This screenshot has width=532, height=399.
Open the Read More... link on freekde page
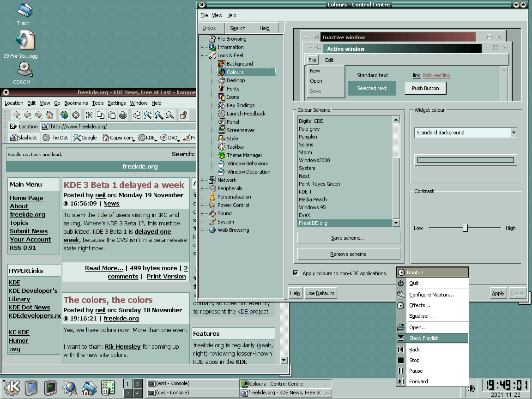(x=104, y=268)
